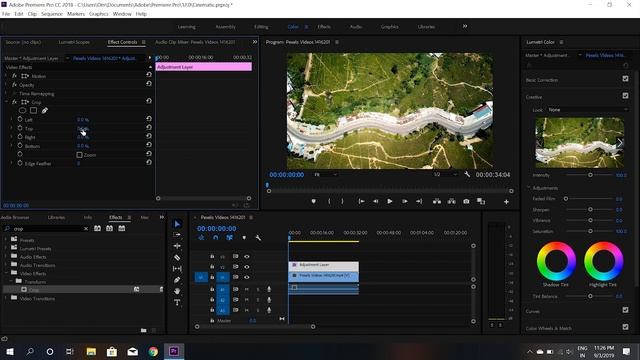Toggle V3 track output eye
The width and height of the screenshot is (640, 360).
coord(247,256)
